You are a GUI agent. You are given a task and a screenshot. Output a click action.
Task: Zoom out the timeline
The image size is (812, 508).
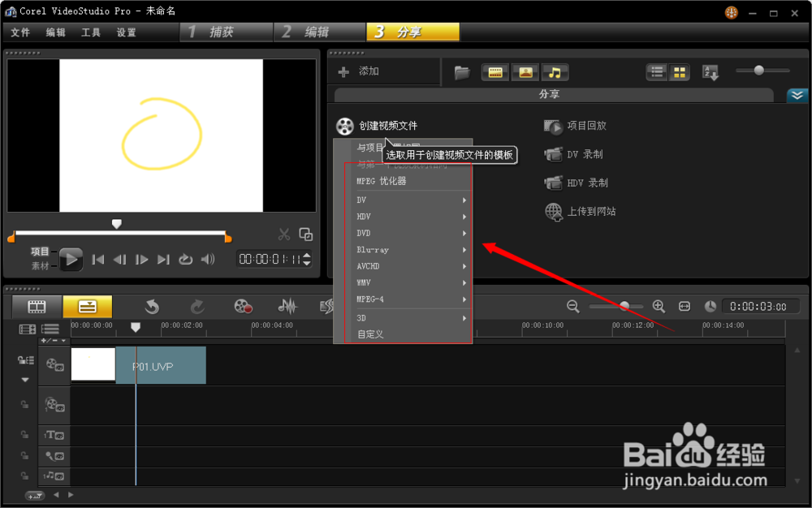572,306
